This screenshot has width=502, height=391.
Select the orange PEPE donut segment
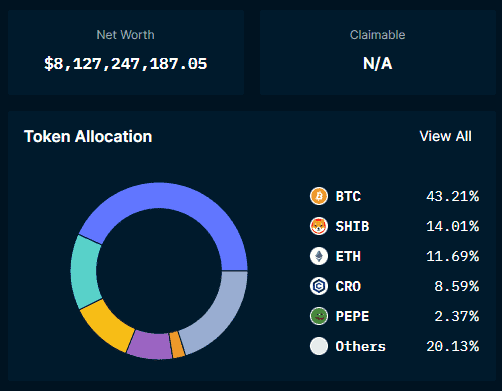tap(177, 345)
